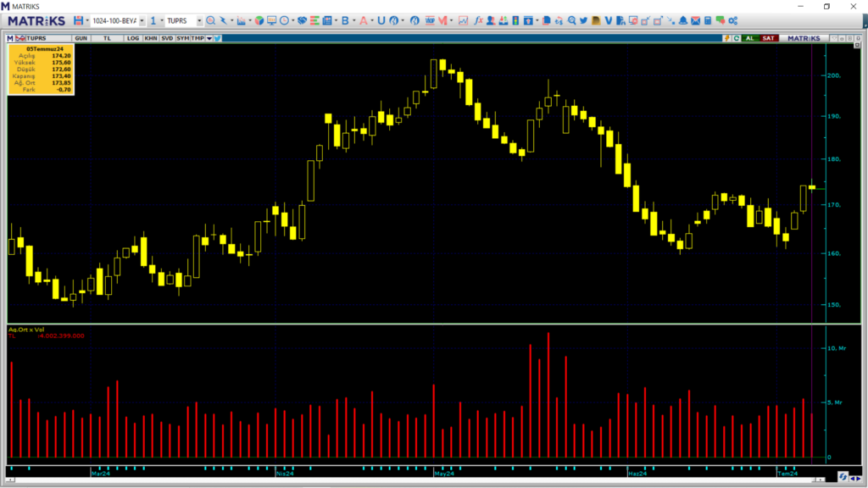
Task: Click the orange lightning icon in chart header
Action: pos(726,38)
